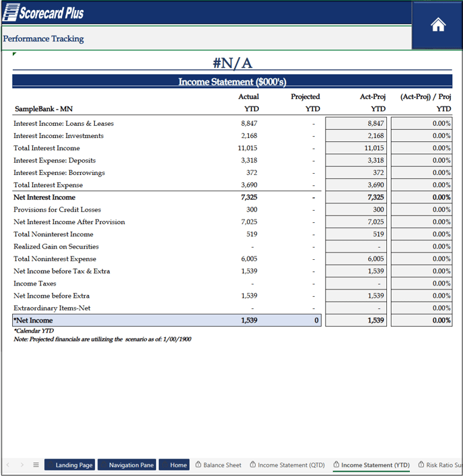Click Total Noninterest Expense label
The height and width of the screenshot is (476, 463).
(x=55, y=259)
